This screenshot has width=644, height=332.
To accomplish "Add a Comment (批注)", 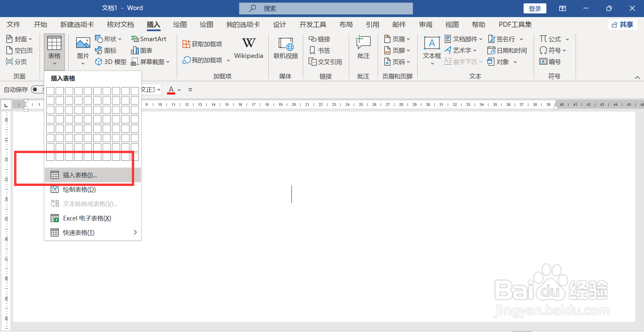I will 363,48.
